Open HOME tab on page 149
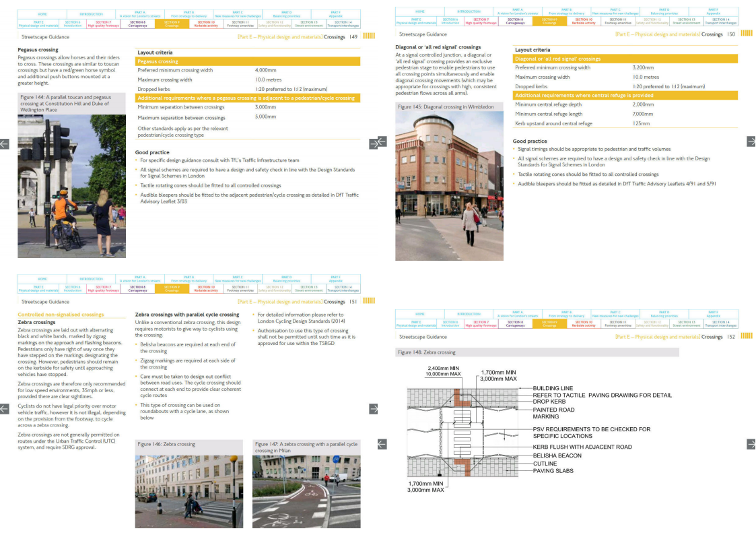756x535 pixels. [x=42, y=14]
